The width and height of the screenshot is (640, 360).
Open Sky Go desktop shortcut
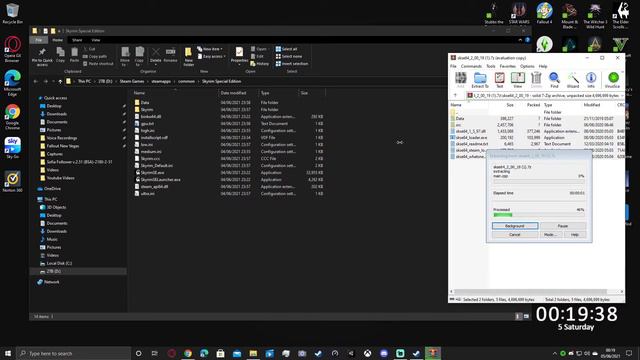(x=12, y=148)
